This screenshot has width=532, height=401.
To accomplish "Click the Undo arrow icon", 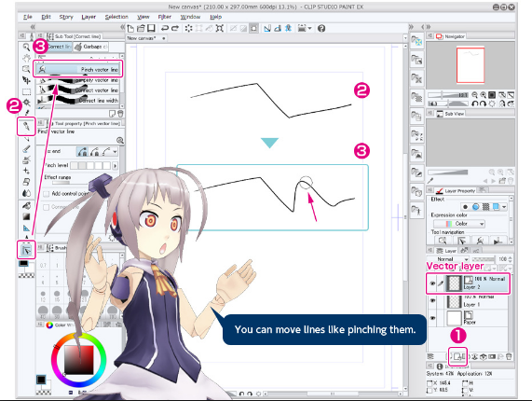I will [165, 29].
